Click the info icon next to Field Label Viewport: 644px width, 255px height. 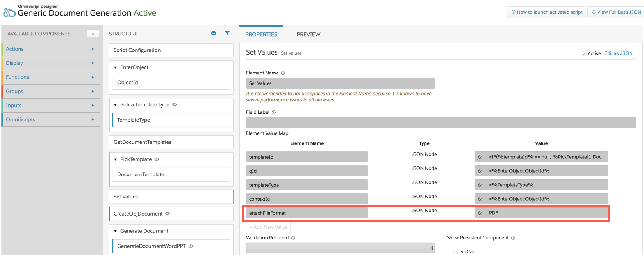(274, 112)
